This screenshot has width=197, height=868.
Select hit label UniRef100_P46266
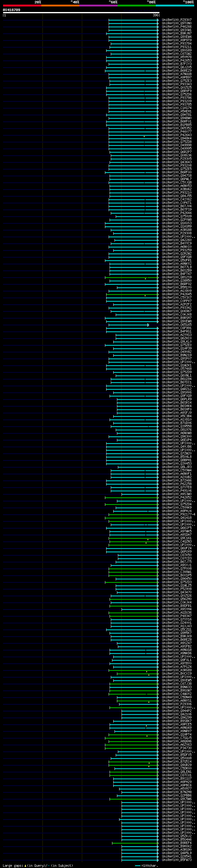point(177,26)
